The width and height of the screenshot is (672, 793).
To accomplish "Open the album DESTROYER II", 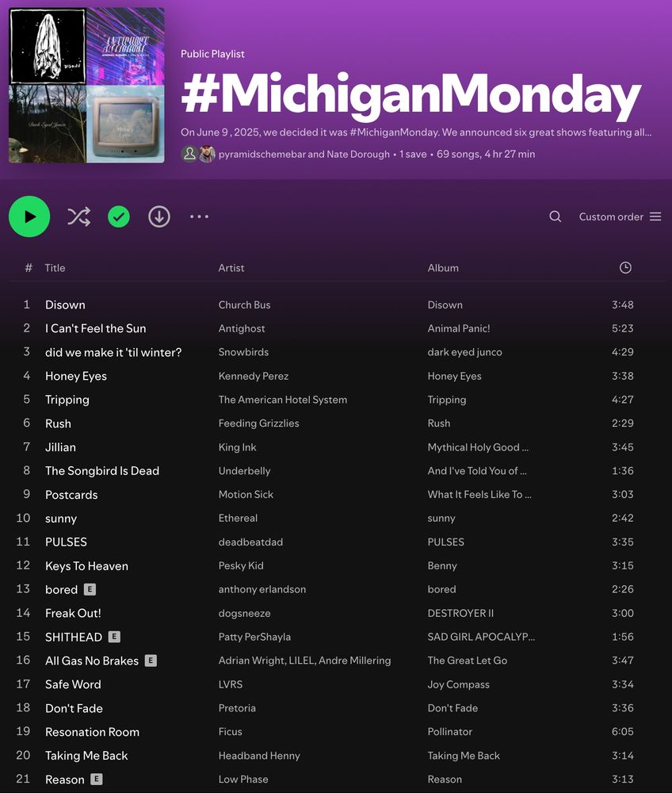I will [x=460, y=614].
